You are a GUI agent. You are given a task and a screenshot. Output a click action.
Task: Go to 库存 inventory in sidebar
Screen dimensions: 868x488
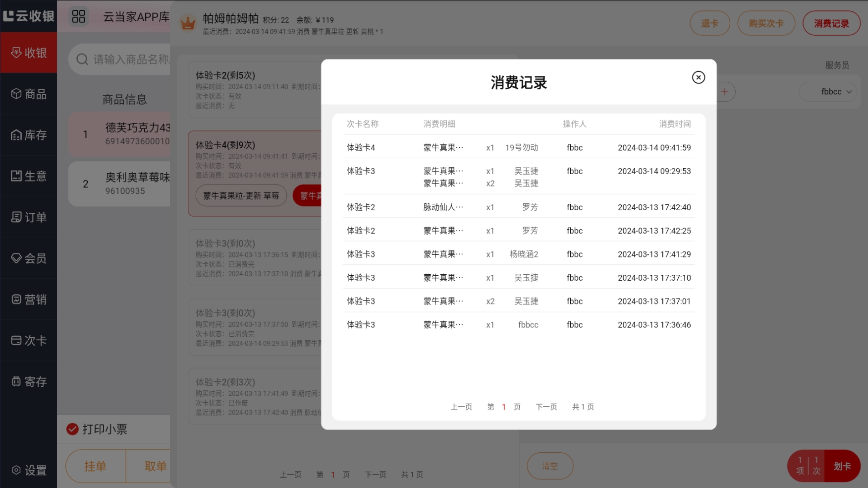(x=29, y=135)
